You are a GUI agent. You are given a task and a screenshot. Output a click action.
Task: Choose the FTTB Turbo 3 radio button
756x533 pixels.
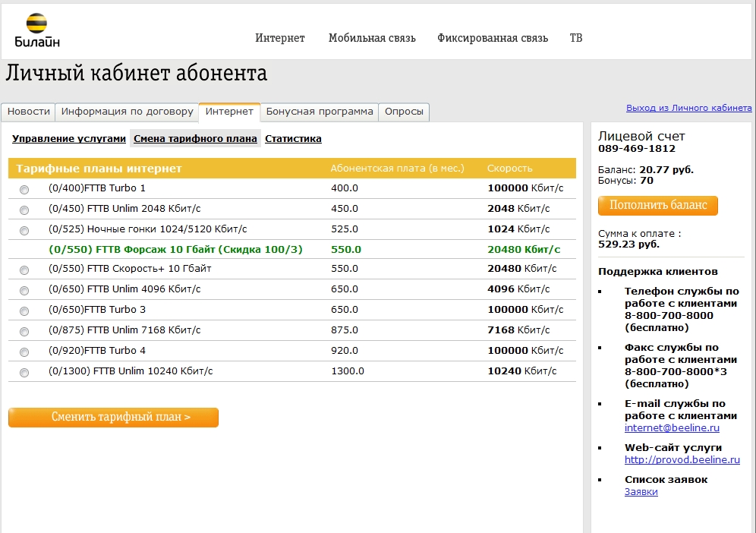24,311
